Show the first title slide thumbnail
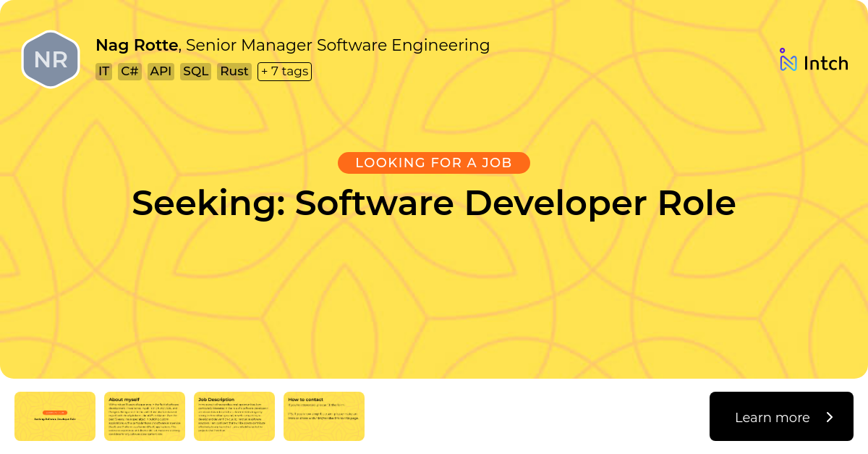Screen dimensions: 868x454 point(55,416)
